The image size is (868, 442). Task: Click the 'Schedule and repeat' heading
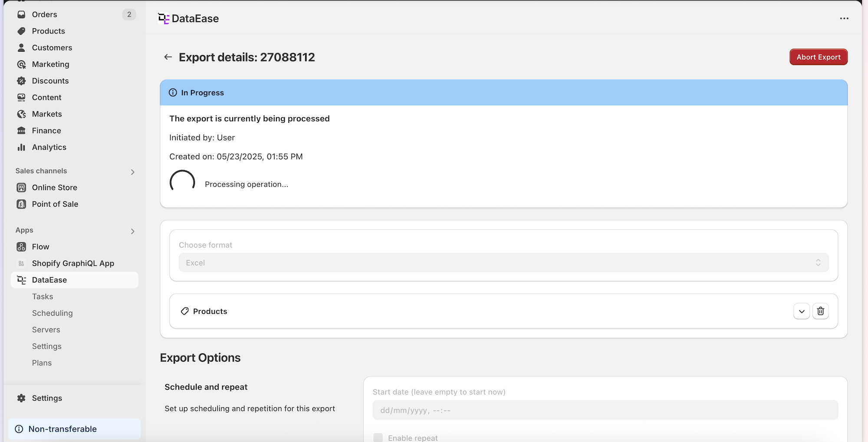pos(206,387)
